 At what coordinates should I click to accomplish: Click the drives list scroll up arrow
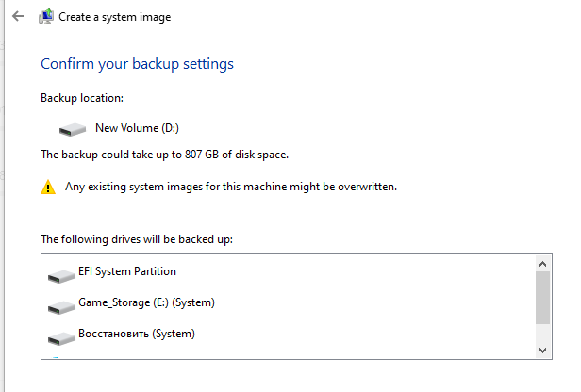click(x=543, y=264)
